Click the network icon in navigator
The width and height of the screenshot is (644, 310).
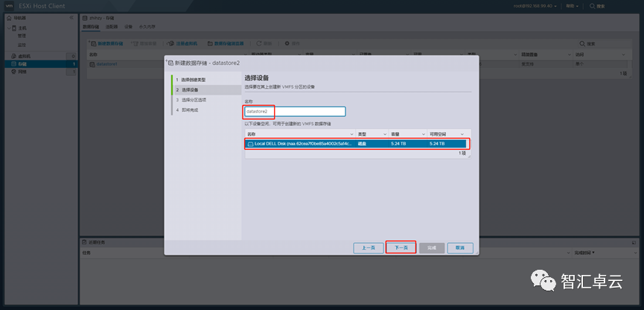click(13, 72)
